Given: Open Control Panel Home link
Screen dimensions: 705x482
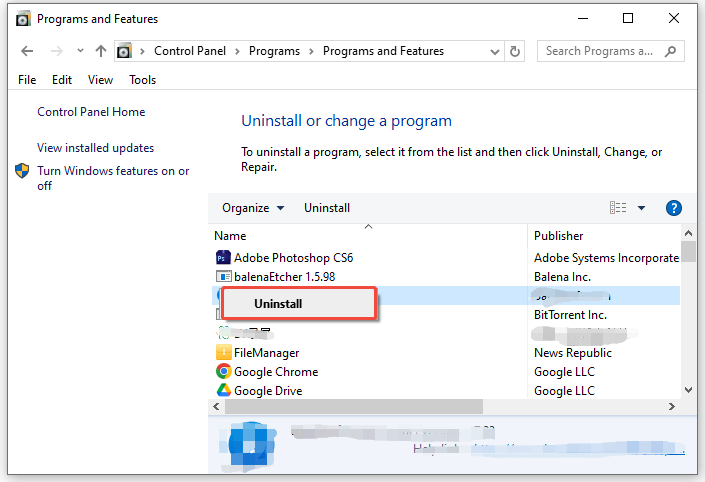Looking at the screenshot, I should point(91,112).
